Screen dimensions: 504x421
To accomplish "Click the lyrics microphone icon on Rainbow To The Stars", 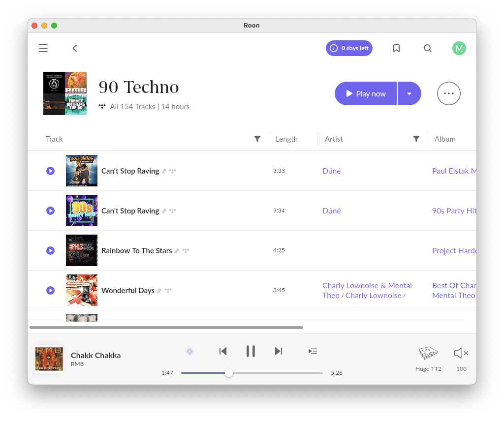I will tap(177, 251).
